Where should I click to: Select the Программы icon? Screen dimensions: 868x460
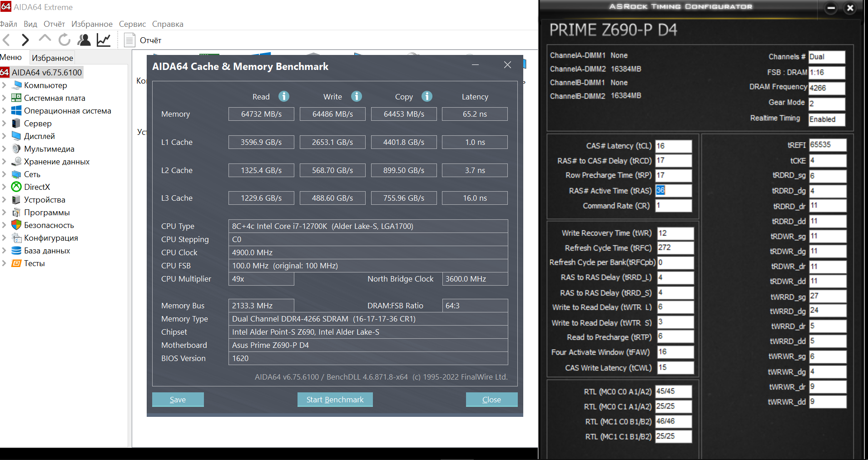(16, 212)
